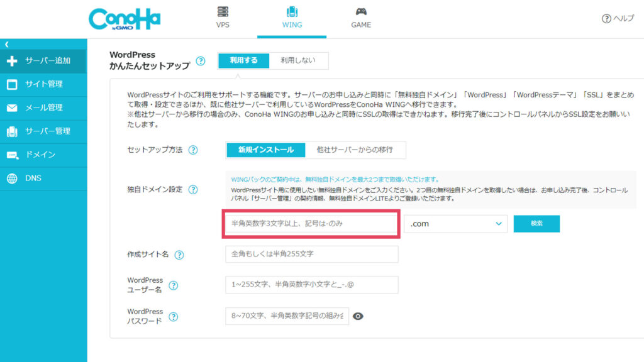
Task: Click the help question mark icon in header
Action: [606, 18]
